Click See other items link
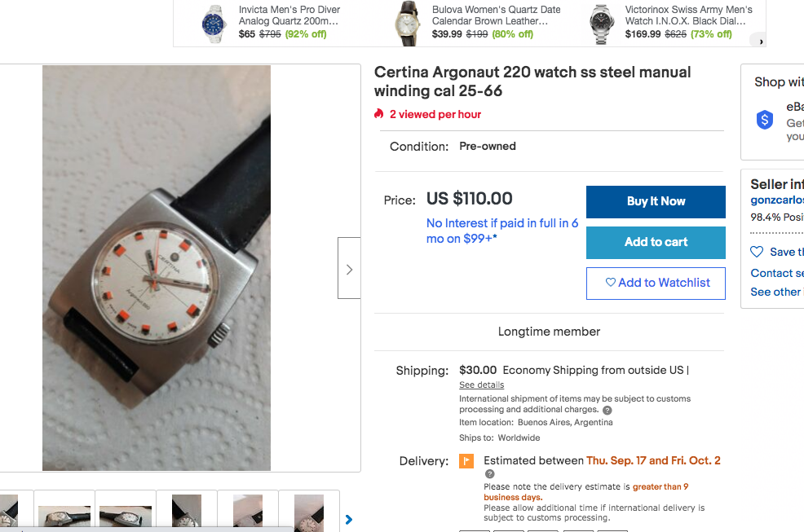 [776, 292]
